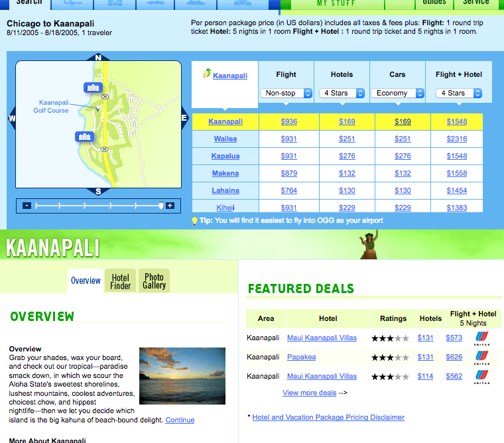The width and height of the screenshot is (504, 443).
Task: Click the hotel marker north of the golf course
Action: pos(94,87)
